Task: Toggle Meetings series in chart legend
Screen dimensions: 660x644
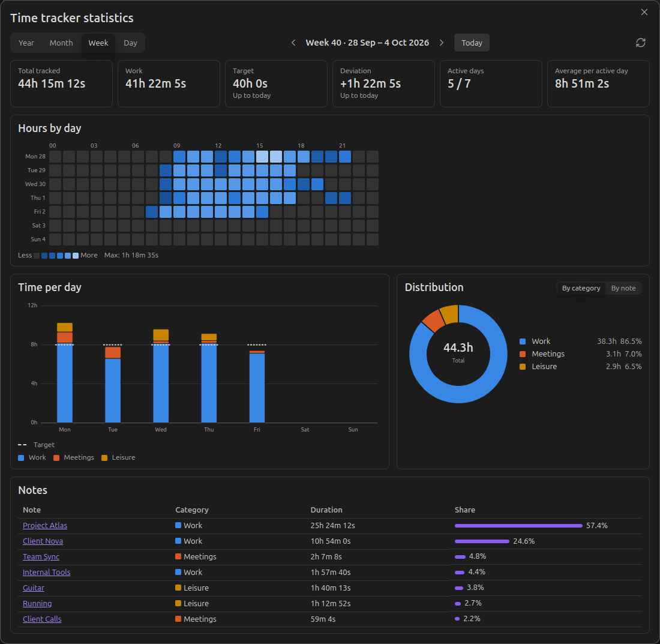Action: (x=74, y=457)
